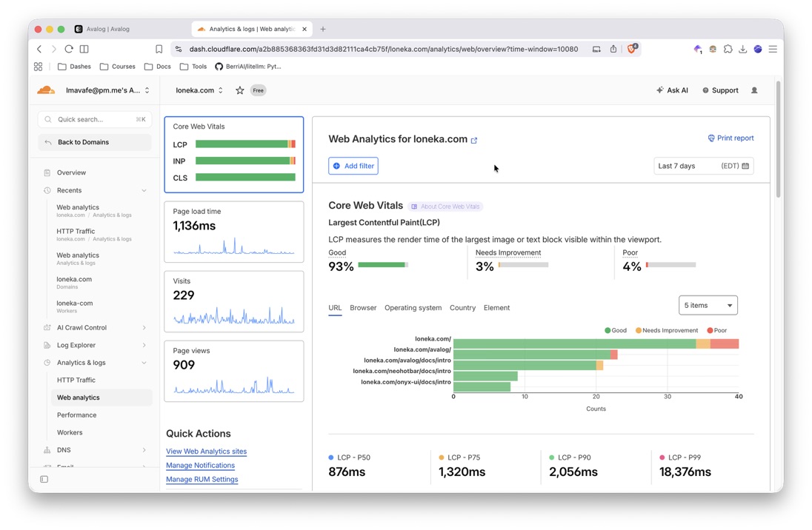Open Overview in sidebar
The image size is (812, 530).
[x=71, y=172]
